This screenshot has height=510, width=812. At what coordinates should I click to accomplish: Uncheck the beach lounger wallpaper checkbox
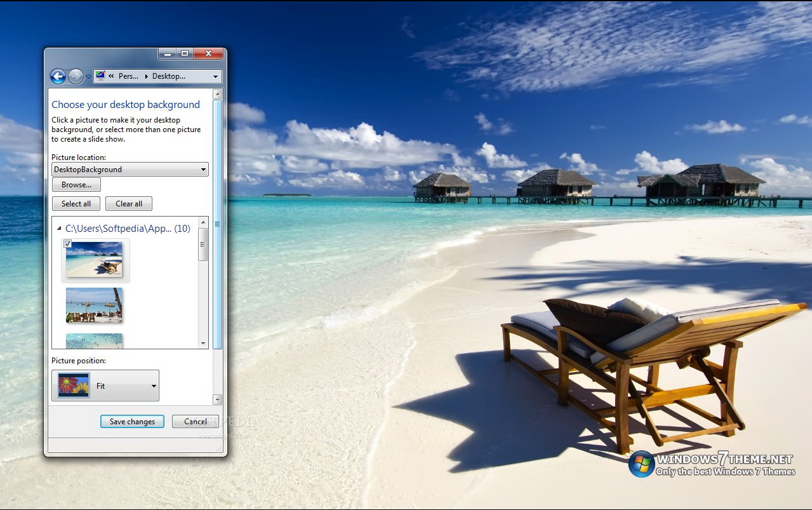click(x=68, y=244)
